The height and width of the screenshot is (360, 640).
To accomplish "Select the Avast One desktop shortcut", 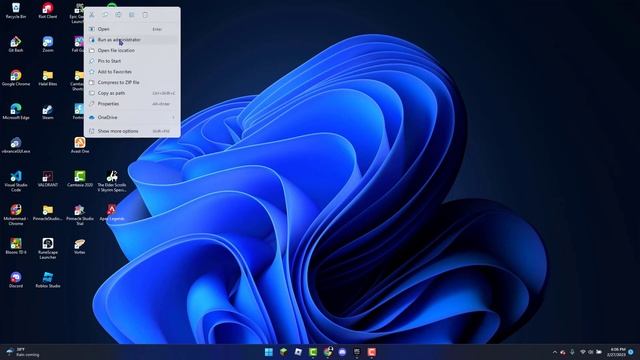I will [x=80, y=145].
